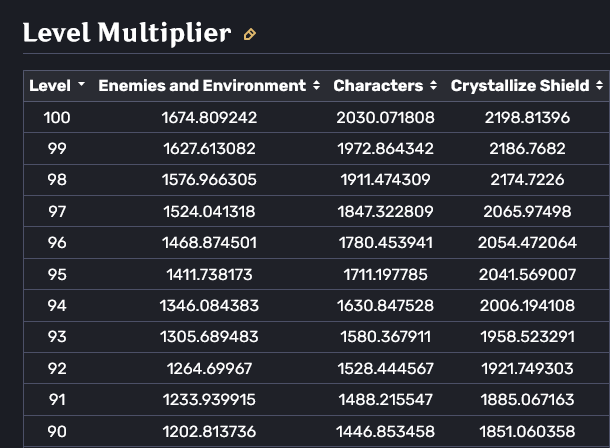
Task: Click the Level column header text
Action: (50, 86)
